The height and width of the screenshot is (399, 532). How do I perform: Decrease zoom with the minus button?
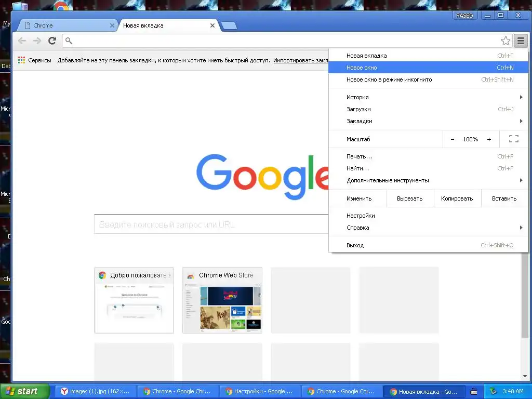pyautogui.click(x=453, y=139)
